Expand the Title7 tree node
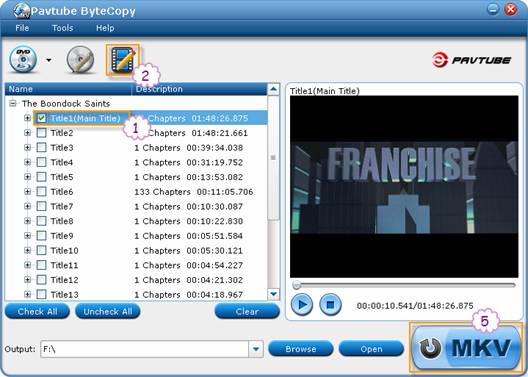The width and height of the screenshot is (528, 377). tap(27, 206)
